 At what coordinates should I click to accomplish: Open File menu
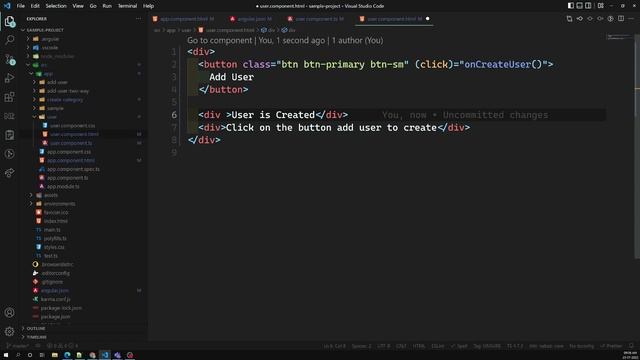pos(20,6)
